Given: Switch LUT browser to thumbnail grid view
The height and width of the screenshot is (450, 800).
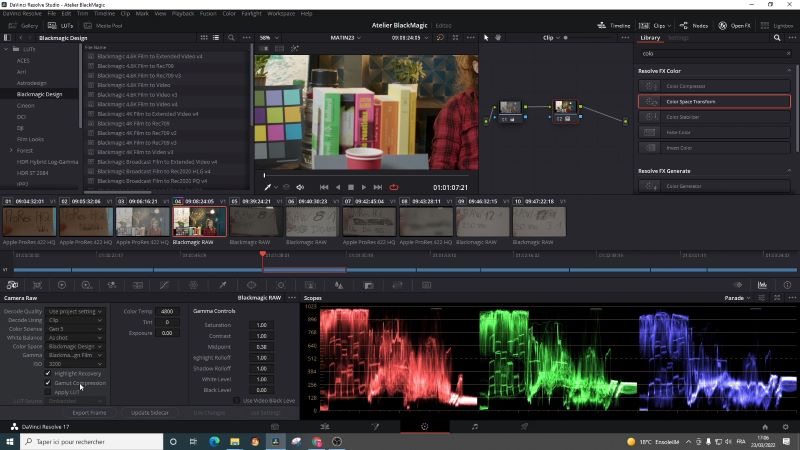Looking at the screenshot, I should point(204,38).
